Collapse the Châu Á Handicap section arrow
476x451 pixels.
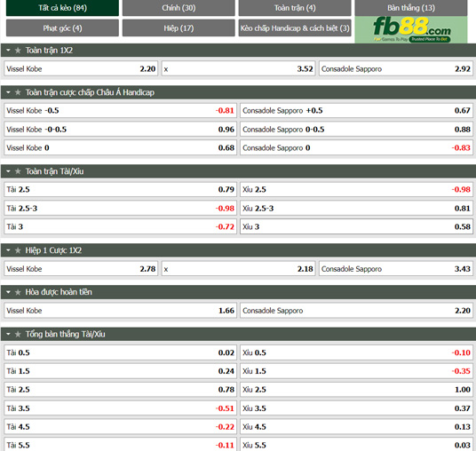pyautogui.click(x=8, y=92)
